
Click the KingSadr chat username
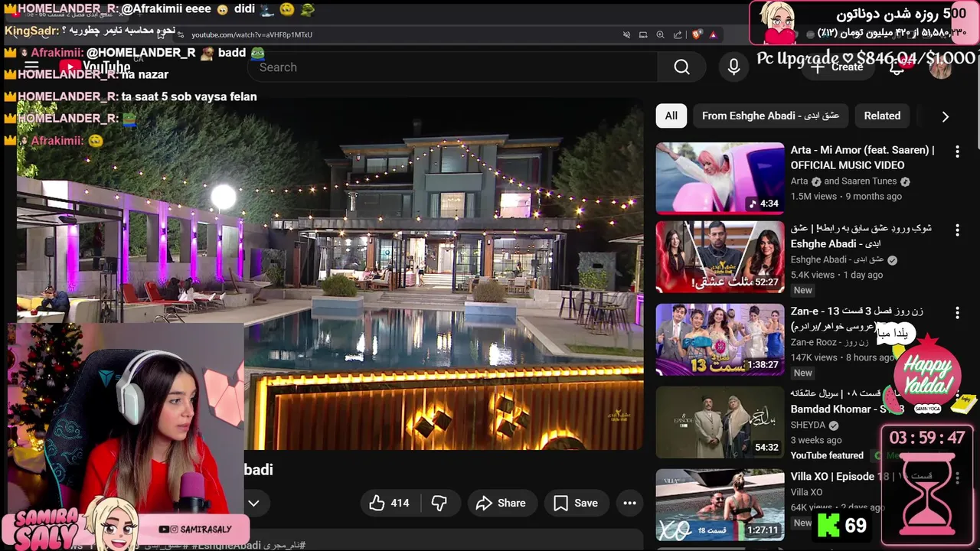coord(31,31)
